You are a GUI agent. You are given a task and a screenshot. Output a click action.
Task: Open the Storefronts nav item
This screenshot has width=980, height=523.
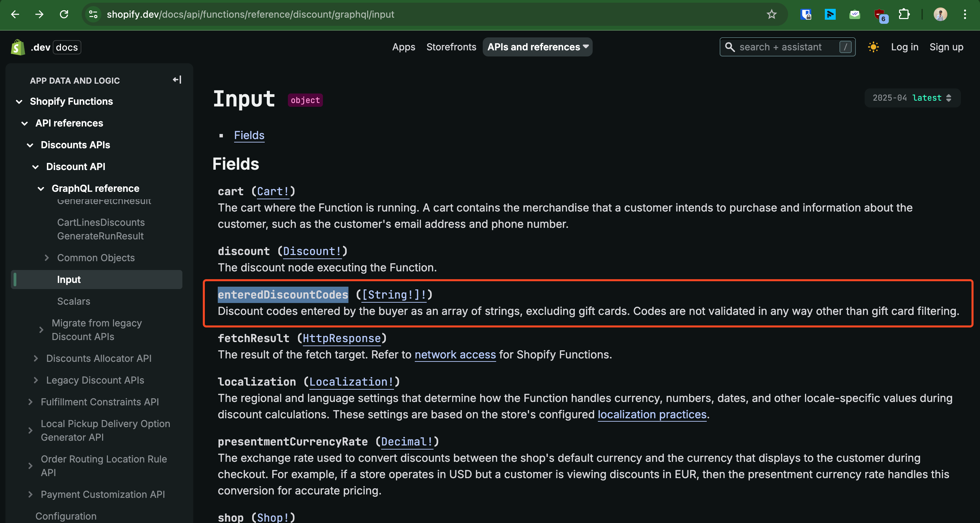(451, 47)
